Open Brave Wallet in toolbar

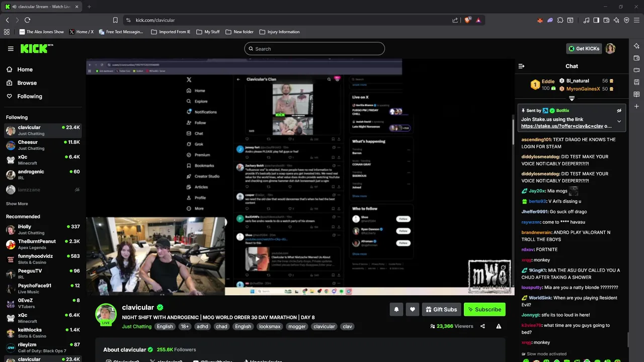click(x=606, y=20)
